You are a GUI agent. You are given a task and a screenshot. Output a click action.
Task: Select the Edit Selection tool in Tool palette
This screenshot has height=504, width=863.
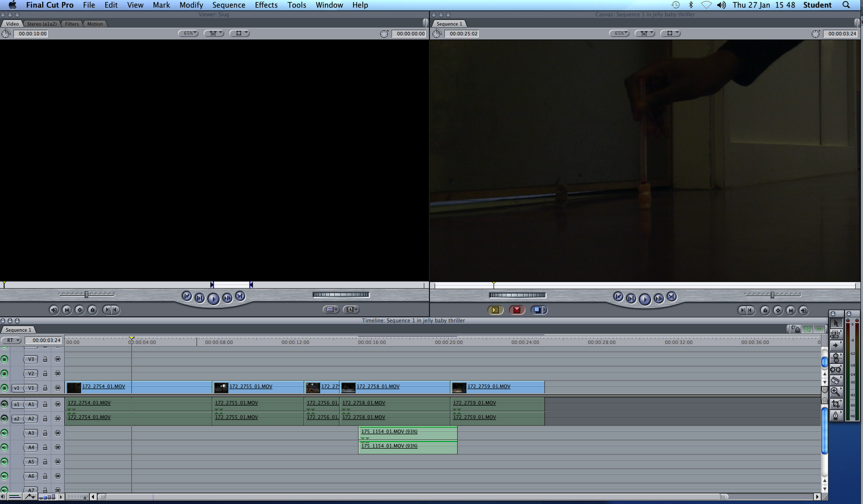tap(836, 334)
